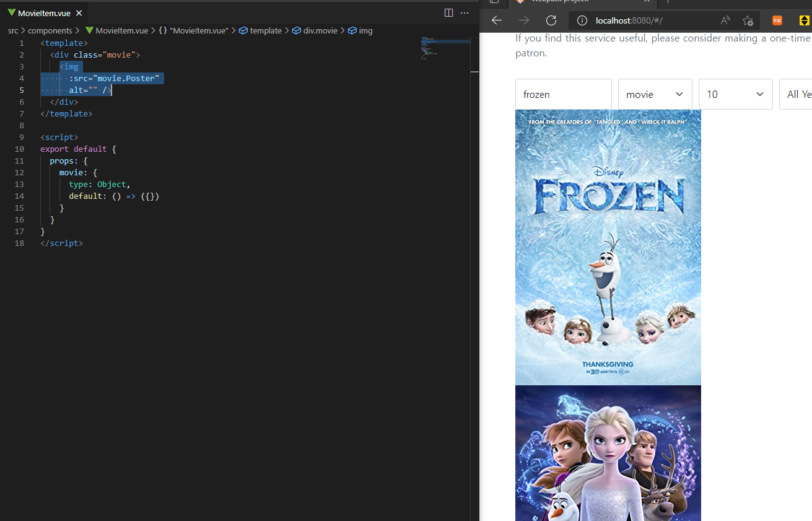Open the All Years dropdown
Screen dimensions: 812x521
pyautogui.click(x=796, y=94)
